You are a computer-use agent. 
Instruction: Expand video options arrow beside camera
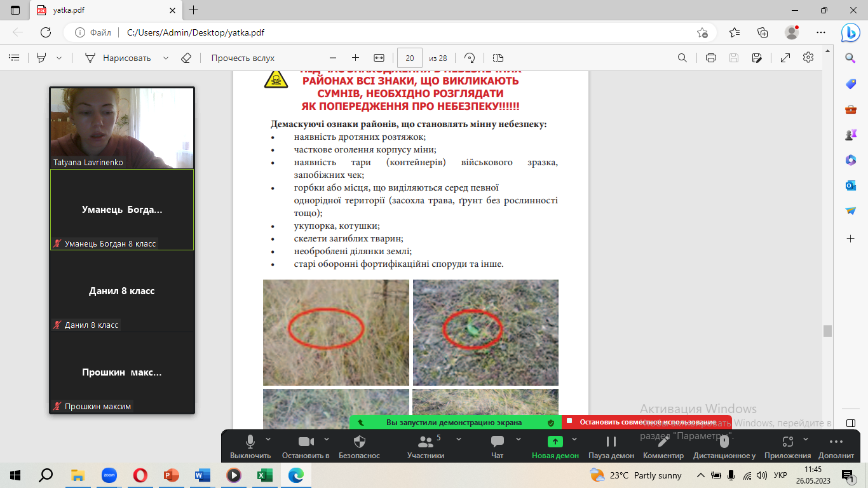coord(327,438)
